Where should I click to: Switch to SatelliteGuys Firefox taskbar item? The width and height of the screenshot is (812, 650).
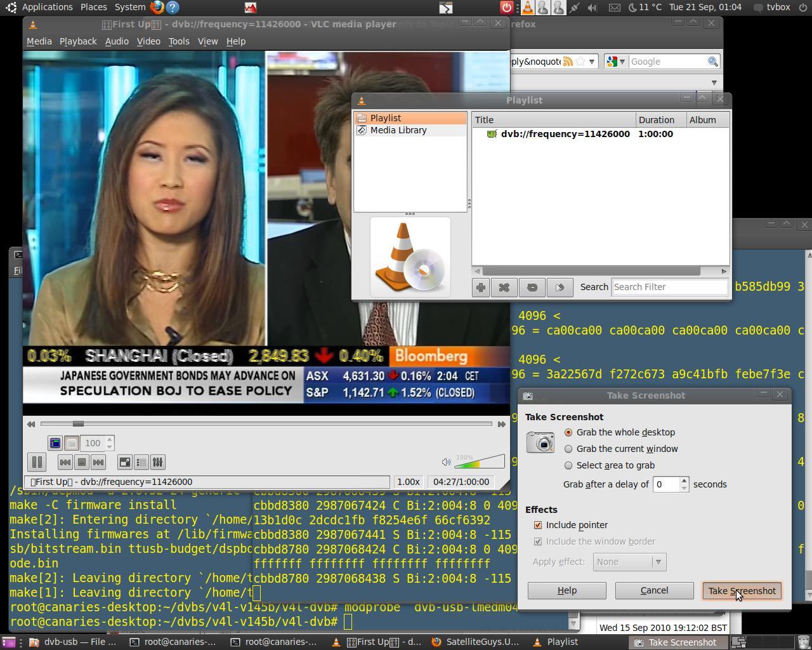(x=475, y=642)
